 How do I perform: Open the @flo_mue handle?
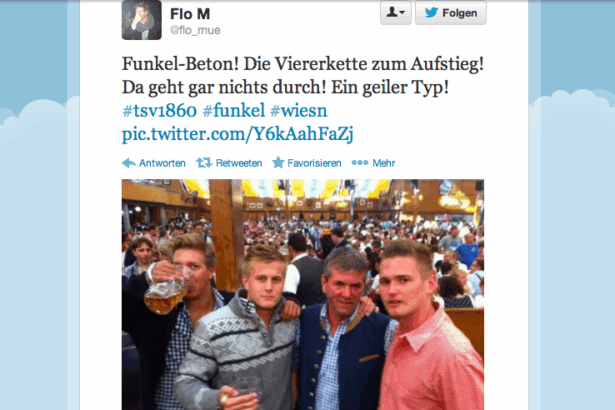pos(195,30)
